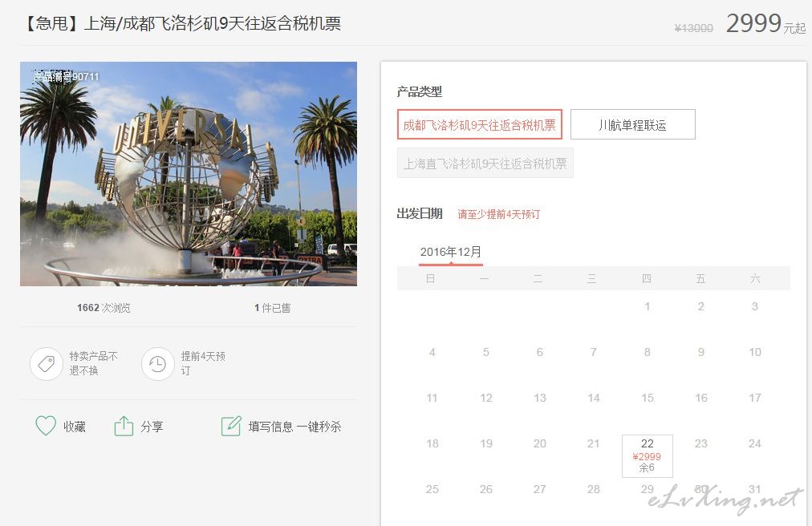The width and height of the screenshot is (812, 526).
Task: Click calendar date 15
Action: click(648, 399)
